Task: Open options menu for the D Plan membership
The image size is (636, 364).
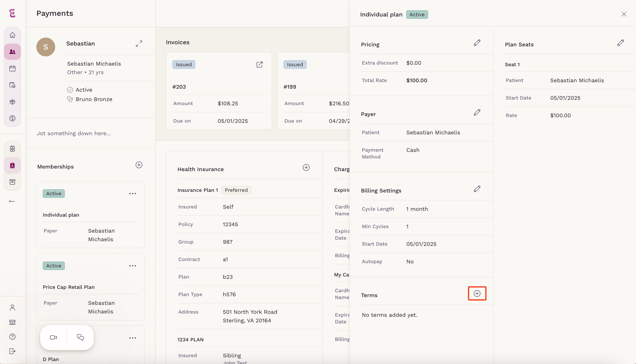Action: pyautogui.click(x=132, y=338)
